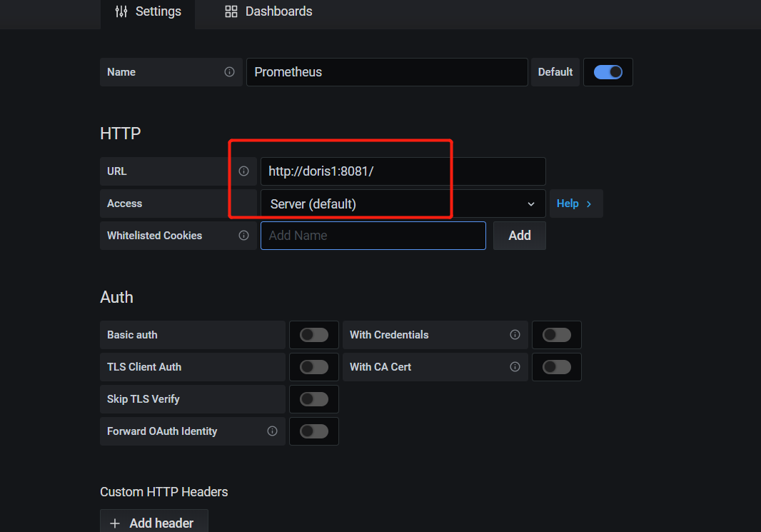The image size is (761, 532).
Task: Click the With Credentials info icon
Action: click(515, 334)
